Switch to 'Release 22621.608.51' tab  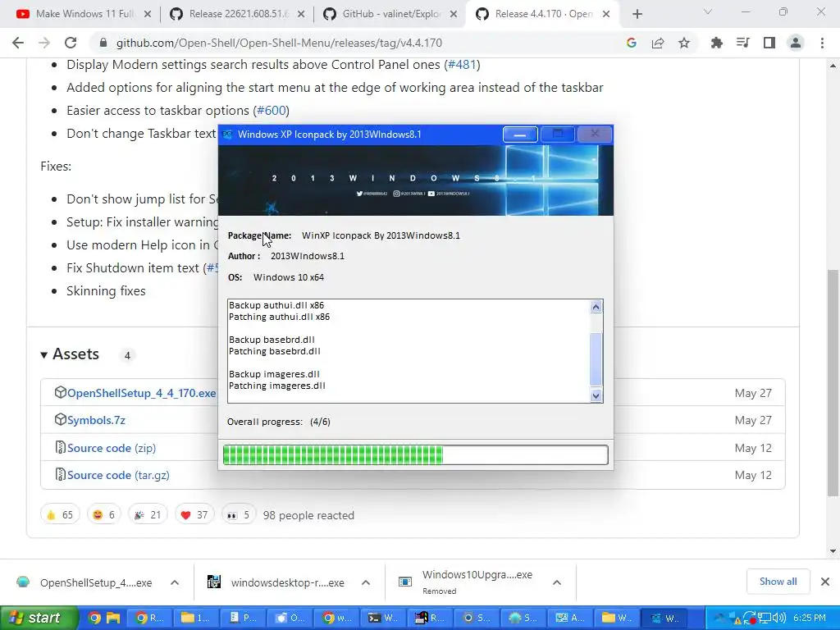(x=237, y=15)
